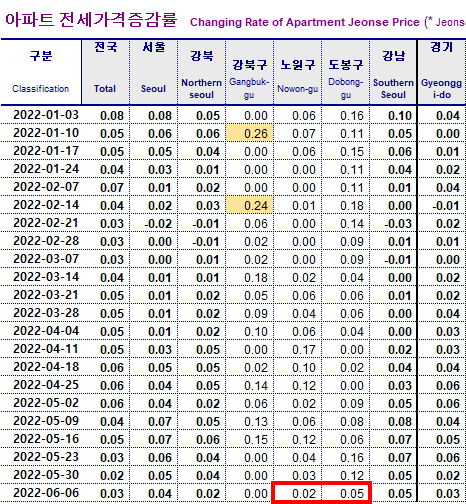Click the 2022-04-04 date cell
The image size is (466, 504).
[x=41, y=331]
